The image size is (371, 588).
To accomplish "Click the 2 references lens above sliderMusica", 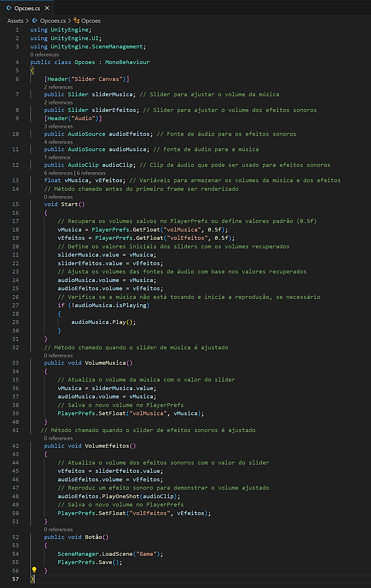I will 58,87.
